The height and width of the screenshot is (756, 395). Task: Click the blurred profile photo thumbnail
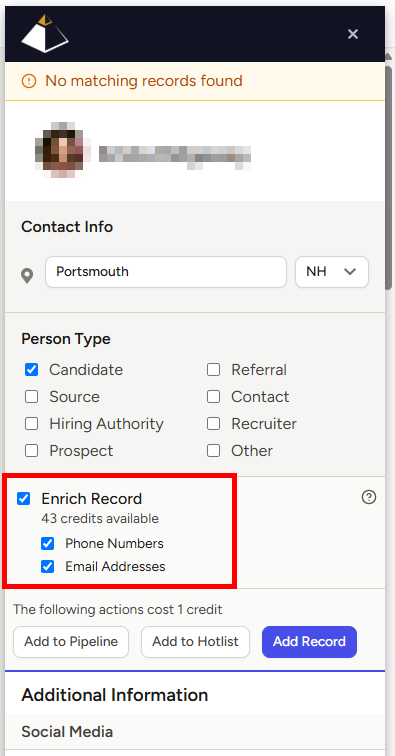(x=63, y=150)
